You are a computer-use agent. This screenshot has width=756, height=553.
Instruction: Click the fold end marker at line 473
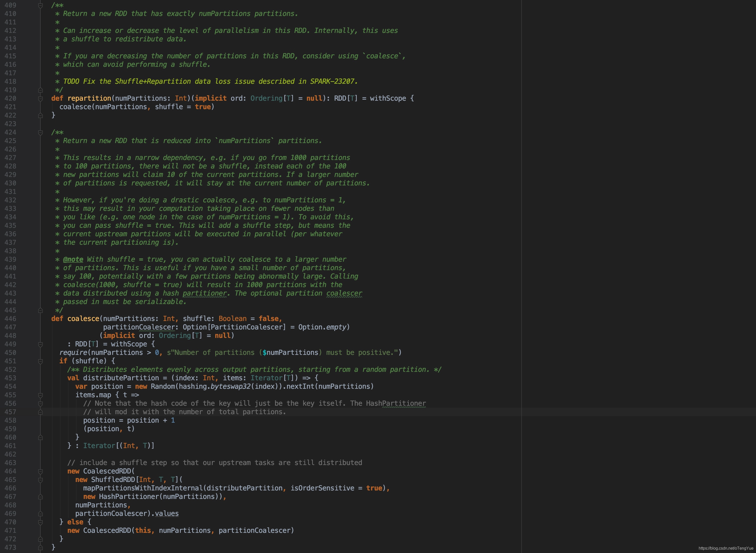pos(40,548)
